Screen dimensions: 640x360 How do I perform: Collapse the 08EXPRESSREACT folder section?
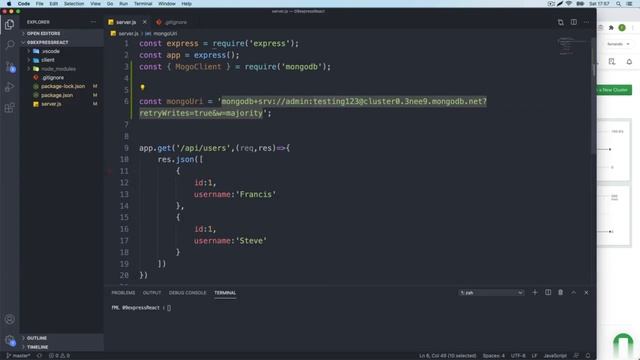coord(62,42)
